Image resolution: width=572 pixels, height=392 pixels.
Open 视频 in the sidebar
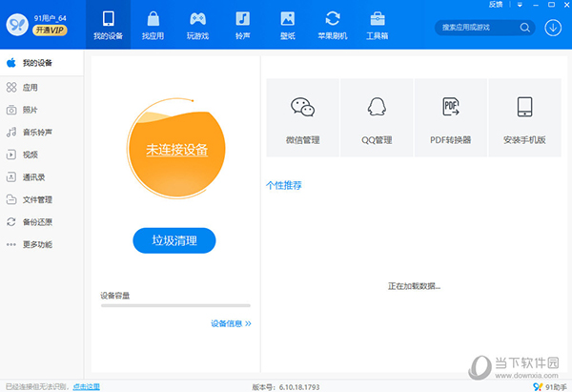click(42, 155)
